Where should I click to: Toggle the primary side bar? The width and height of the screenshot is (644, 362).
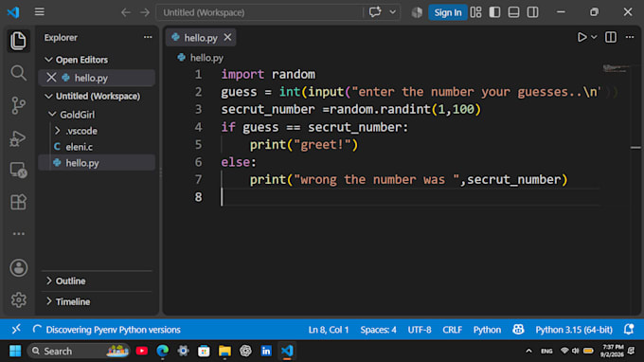point(495,12)
